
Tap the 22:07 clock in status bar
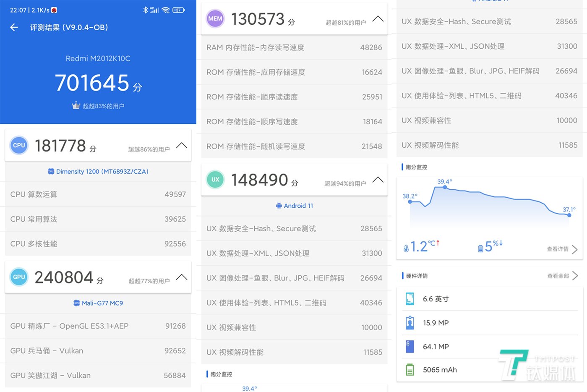pos(18,10)
